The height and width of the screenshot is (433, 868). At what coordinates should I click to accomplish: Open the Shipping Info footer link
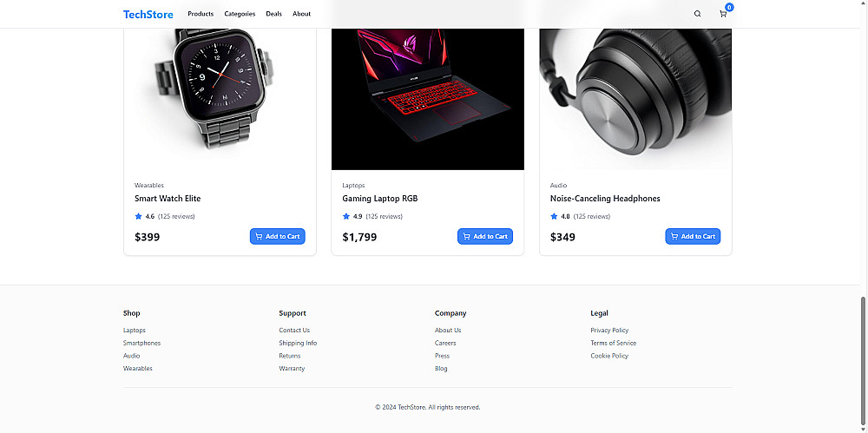[298, 344]
